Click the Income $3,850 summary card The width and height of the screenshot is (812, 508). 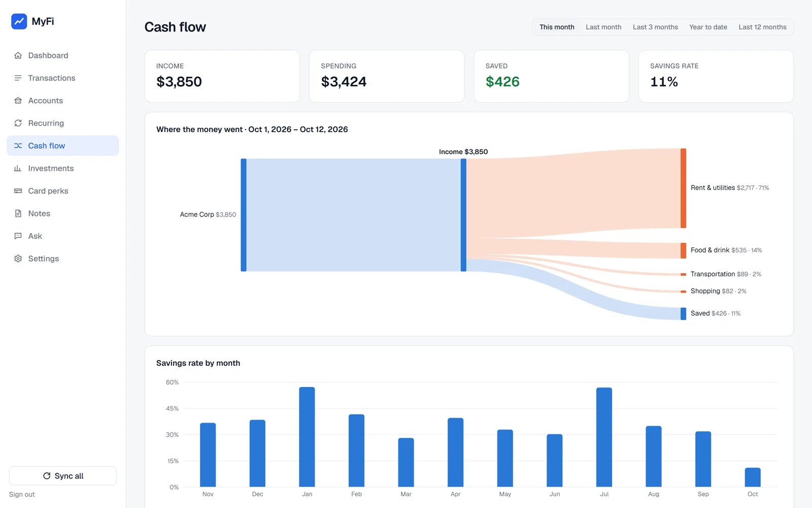pyautogui.click(x=222, y=76)
